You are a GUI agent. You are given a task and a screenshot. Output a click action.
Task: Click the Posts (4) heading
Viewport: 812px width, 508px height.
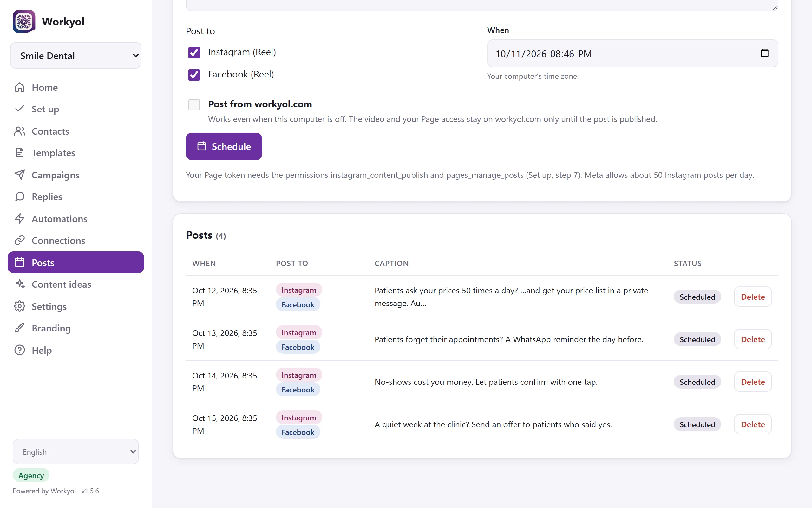point(206,235)
